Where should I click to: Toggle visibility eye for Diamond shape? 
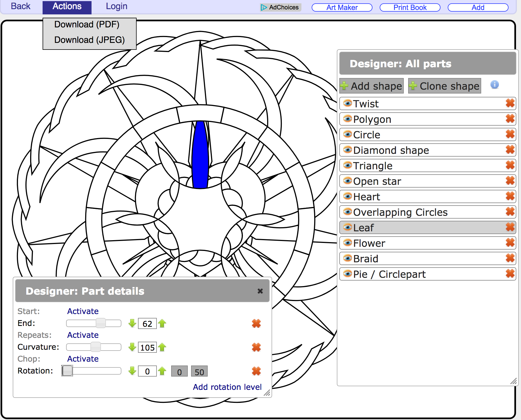tap(347, 150)
